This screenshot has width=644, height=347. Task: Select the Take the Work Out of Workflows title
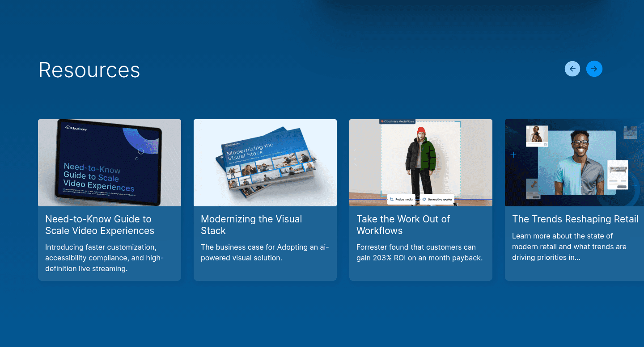(x=403, y=225)
